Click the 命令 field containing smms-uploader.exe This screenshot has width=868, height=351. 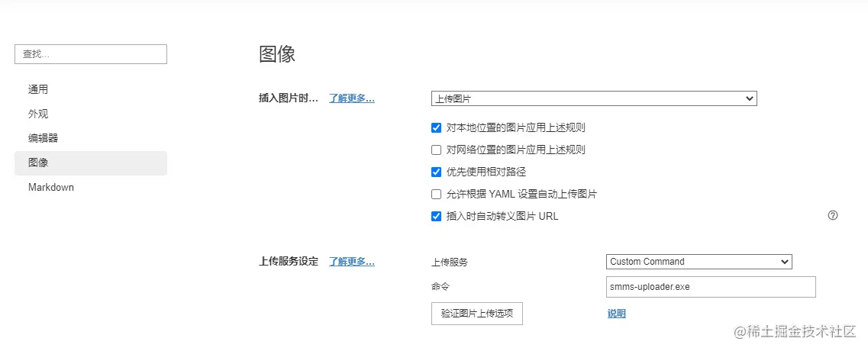coord(711,287)
